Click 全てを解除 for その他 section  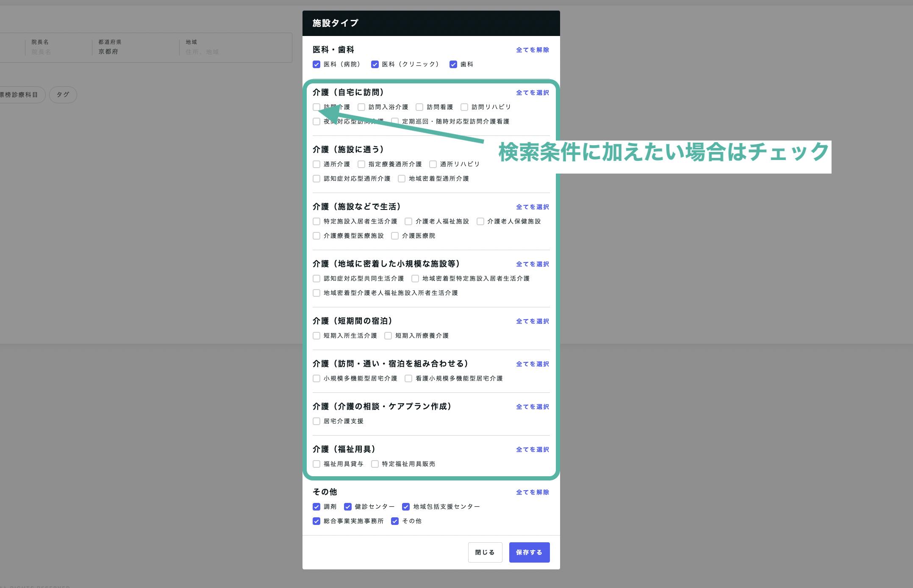533,492
